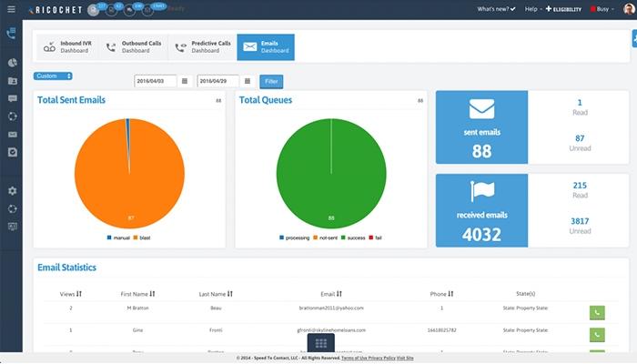637x364 pixels.
Task: Click the green success pie chart
Action: [331, 174]
